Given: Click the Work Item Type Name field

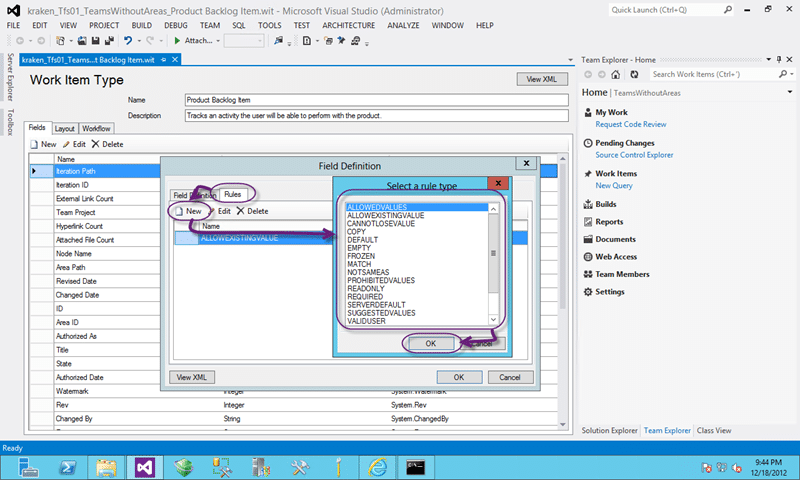Looking at the screenshot, I should (x=377, y=100).
